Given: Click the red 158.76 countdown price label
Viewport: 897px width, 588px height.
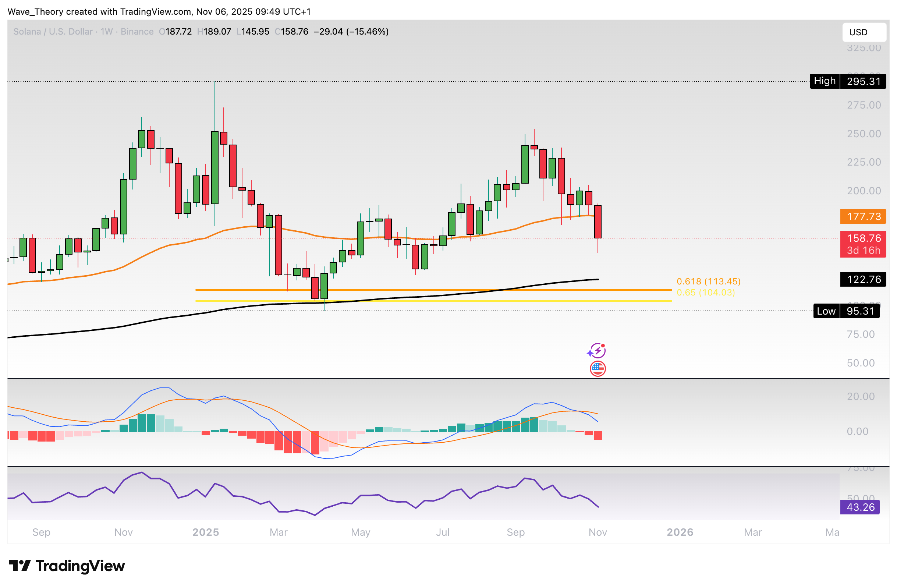Looking at the screenshot, I should click(x=863, y=244).
